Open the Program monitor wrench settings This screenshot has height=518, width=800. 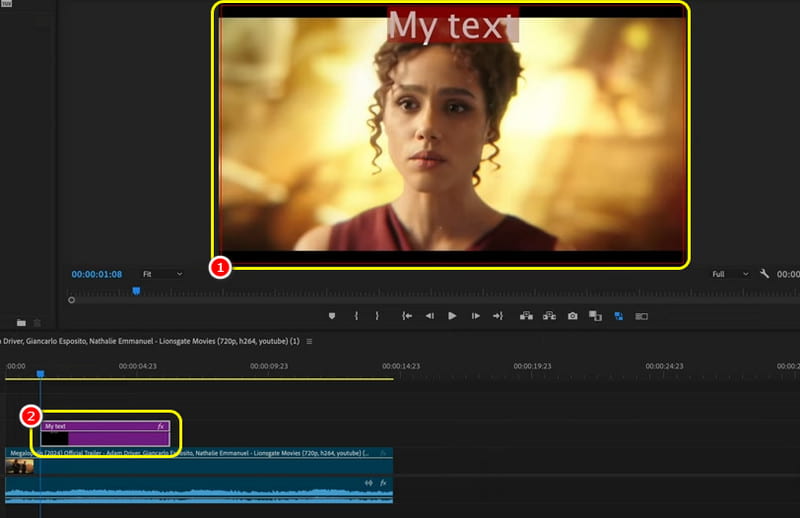click(764, 274)
